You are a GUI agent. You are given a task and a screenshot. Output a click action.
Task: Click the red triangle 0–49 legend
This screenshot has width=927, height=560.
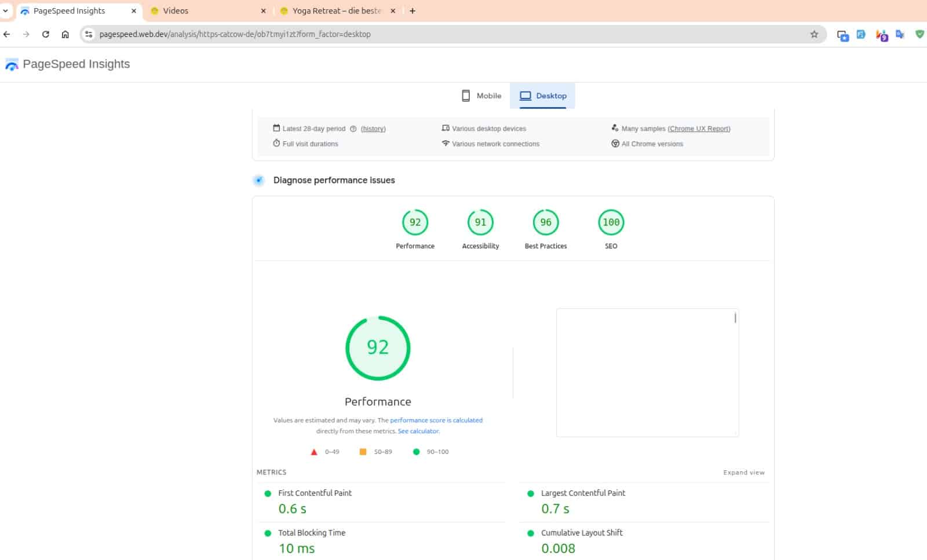point(326,452)
